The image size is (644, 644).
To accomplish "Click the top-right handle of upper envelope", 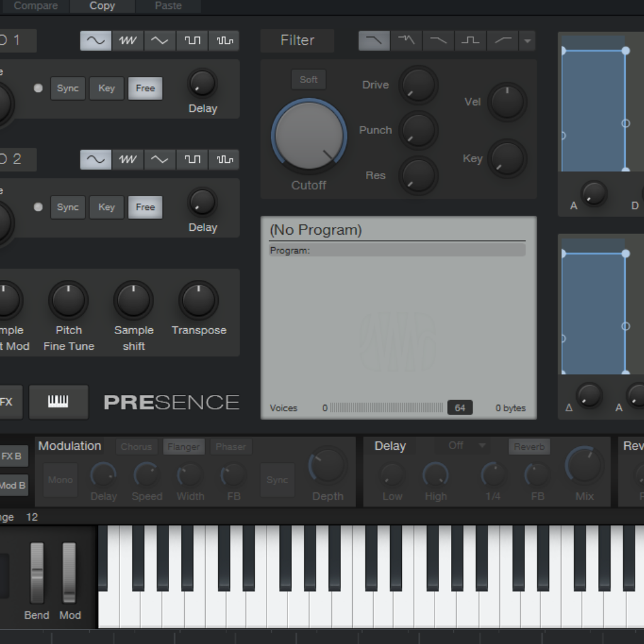I will tap(626, 50).
